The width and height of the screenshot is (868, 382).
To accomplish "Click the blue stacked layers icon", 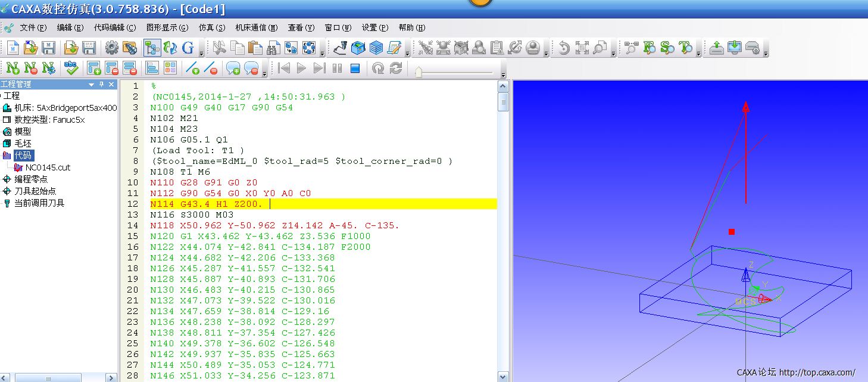I will click(x=376, y=48).
